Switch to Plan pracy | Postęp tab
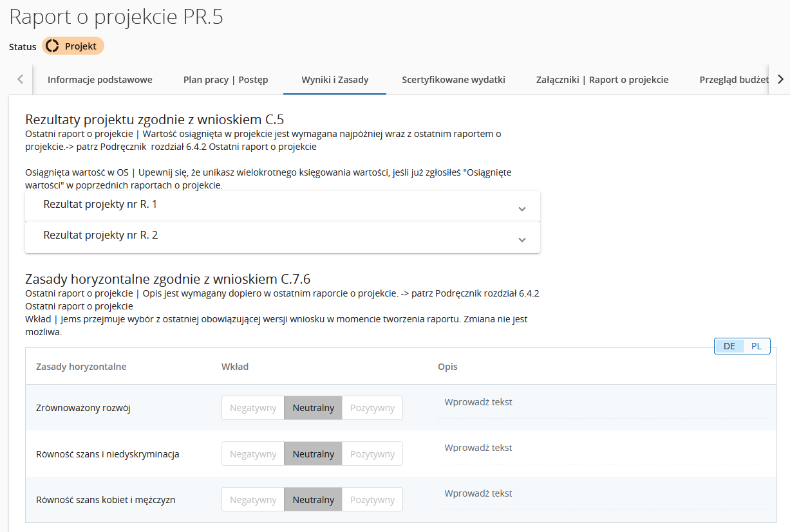This screenshot has height=532, width=790. [225, 80]
